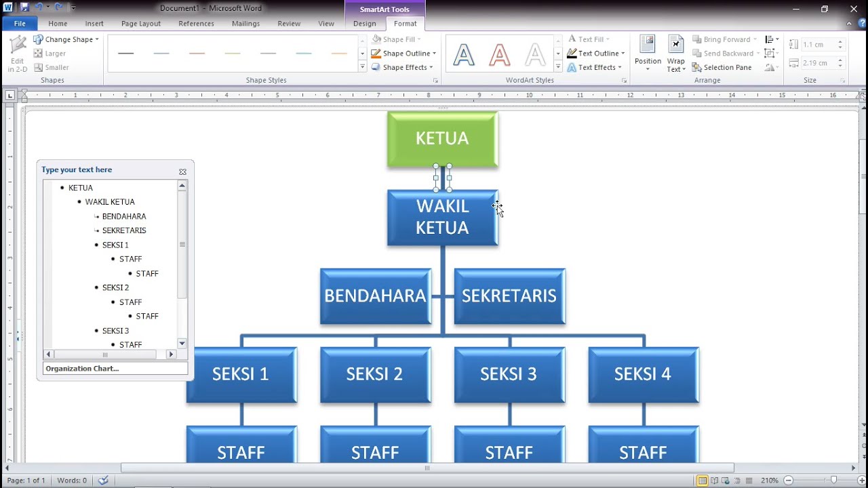Choose the blue outlined WordArt style
Screen dimensions: 868x488
click(464, 54)
